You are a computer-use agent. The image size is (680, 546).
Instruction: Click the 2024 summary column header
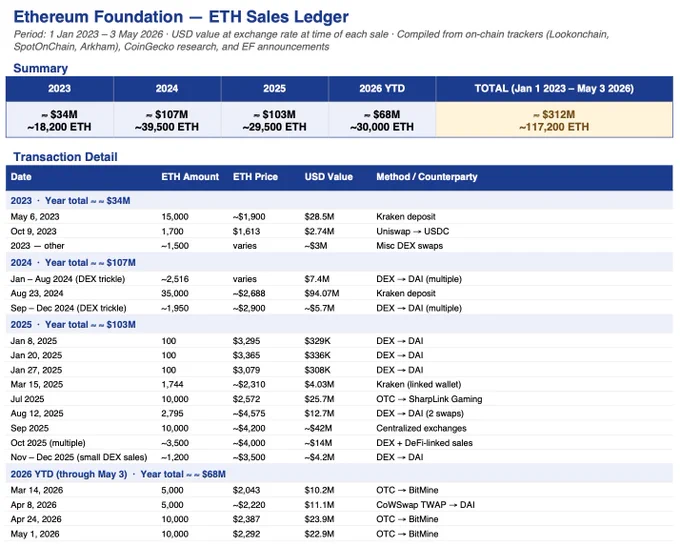[167, 88]
